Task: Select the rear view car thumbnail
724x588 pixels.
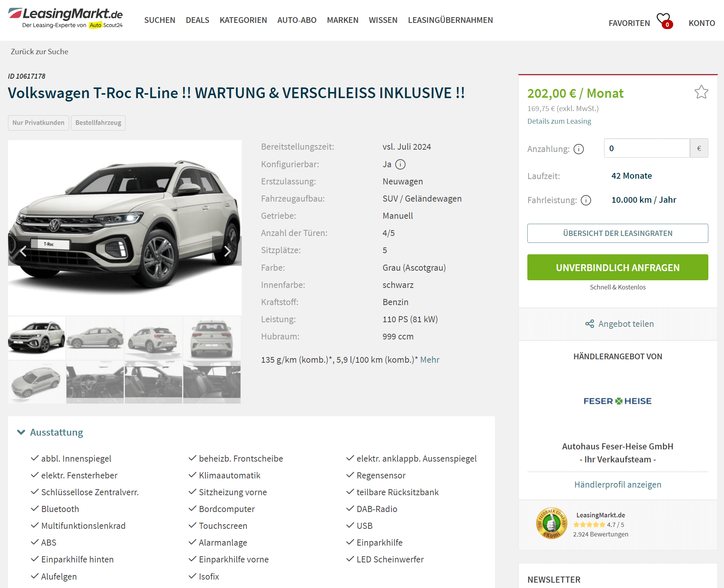Action: 212,338
